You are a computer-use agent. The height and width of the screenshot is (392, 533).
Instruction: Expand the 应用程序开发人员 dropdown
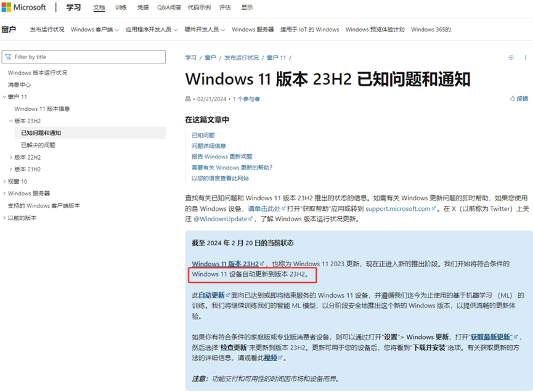point(152,30)
